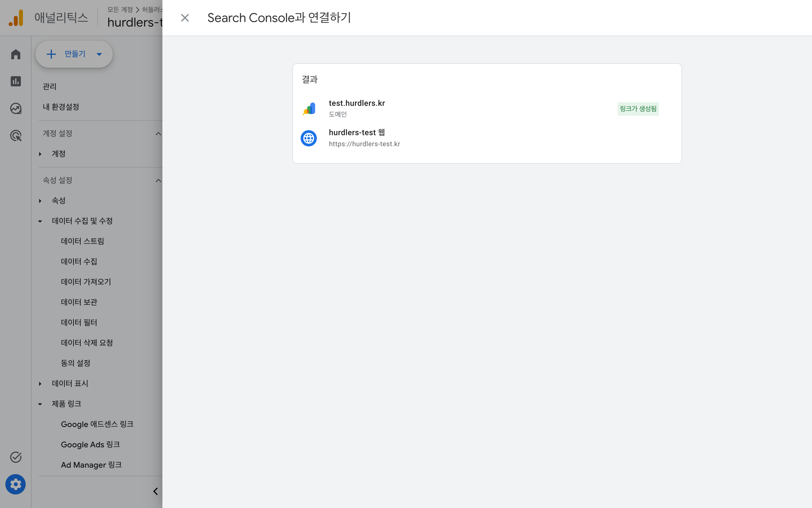This screenshot has width=812, height=508.
Task: Collapse the 속성 설정 section
Action: coord(158,180)
